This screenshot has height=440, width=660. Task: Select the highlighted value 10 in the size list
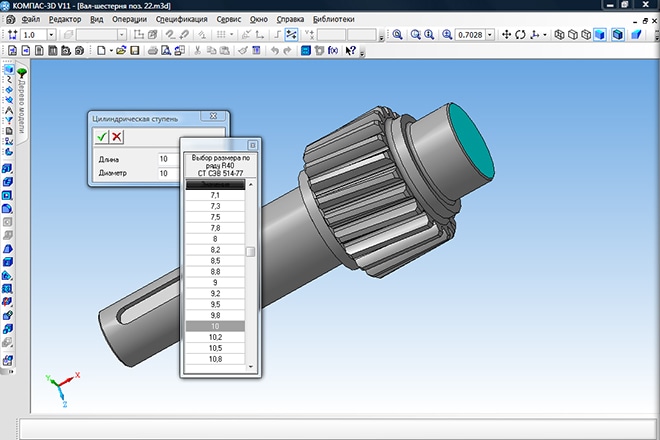215,326
